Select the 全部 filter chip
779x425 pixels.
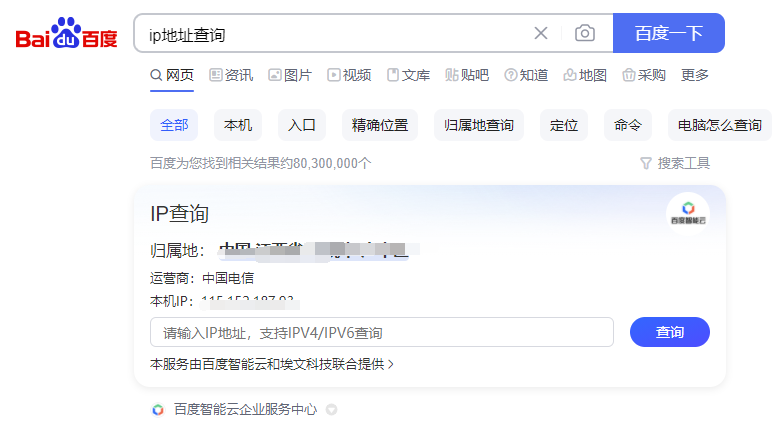coord(174,125)
